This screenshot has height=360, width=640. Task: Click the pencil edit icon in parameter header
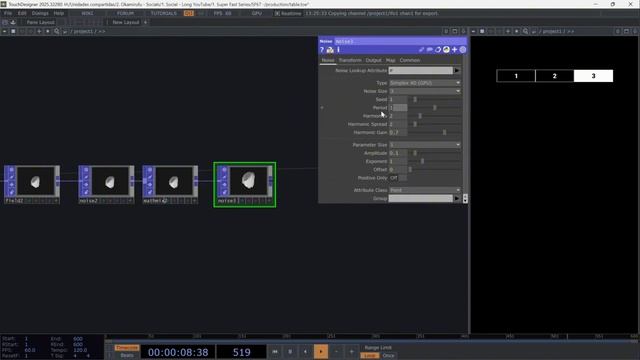click(421, 50)
